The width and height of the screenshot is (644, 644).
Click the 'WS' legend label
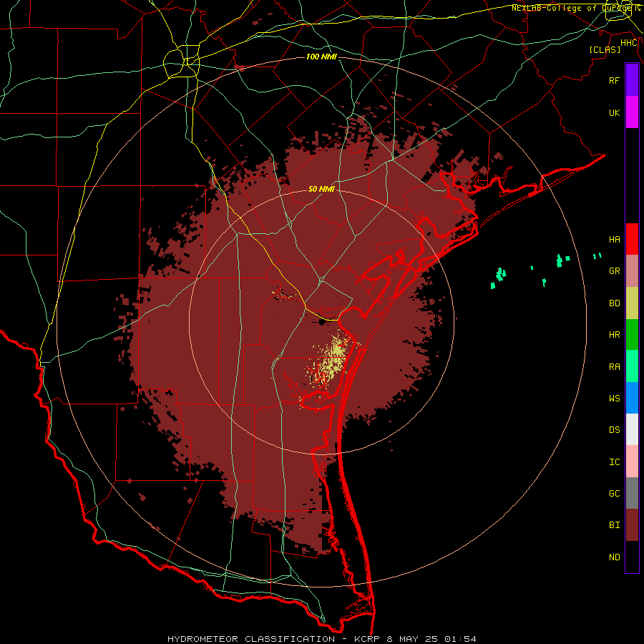pos(615,398)
